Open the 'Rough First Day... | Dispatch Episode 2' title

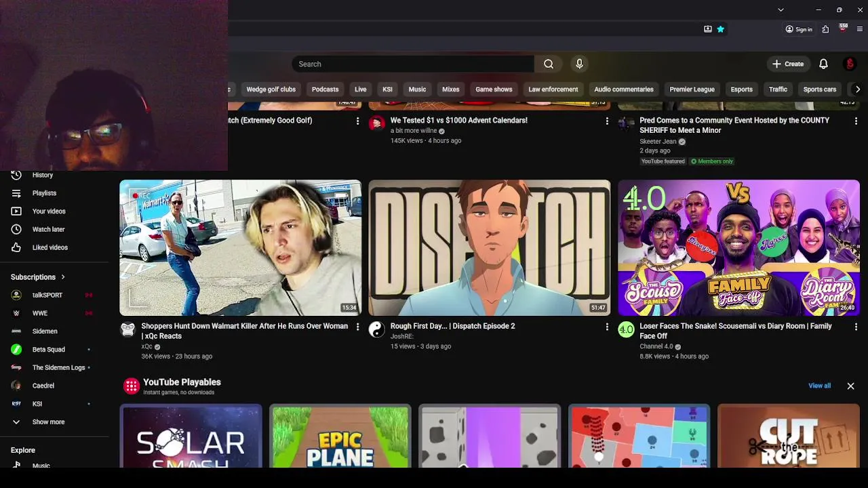point(452,326)
